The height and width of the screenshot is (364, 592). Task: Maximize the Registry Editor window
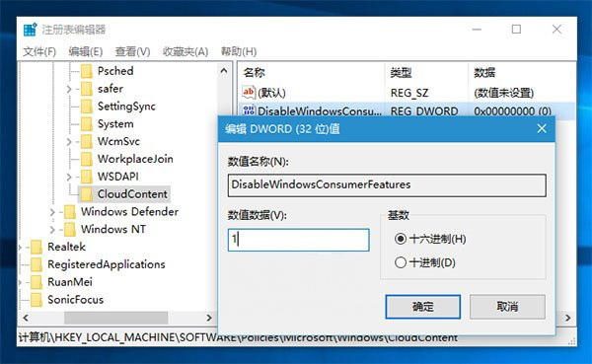click(x=516, y=29)
